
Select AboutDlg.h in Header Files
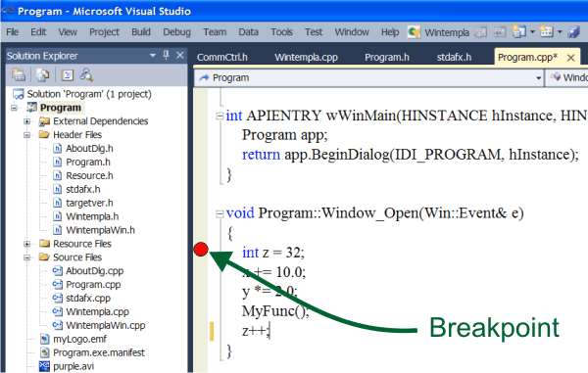click(x=89, y=149)
